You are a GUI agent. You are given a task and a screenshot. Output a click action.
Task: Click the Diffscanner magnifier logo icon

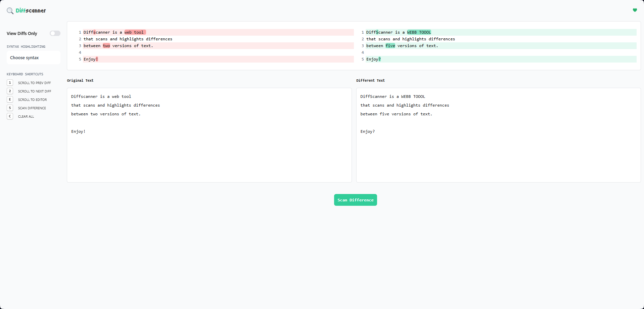pos(10,11)
